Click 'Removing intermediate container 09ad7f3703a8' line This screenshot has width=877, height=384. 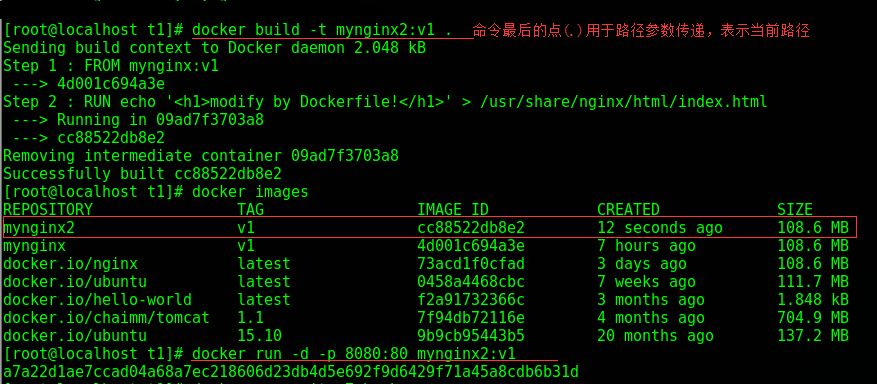(201, 155)
